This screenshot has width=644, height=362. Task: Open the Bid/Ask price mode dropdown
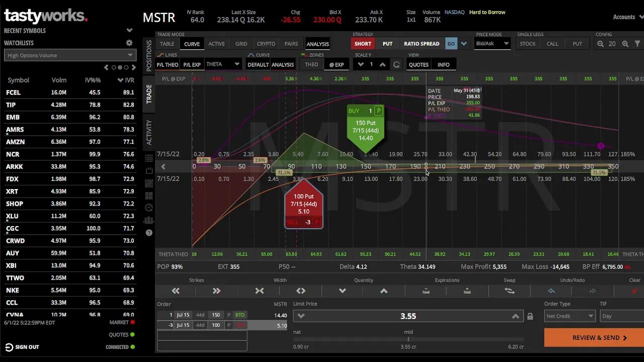[493, 44]
